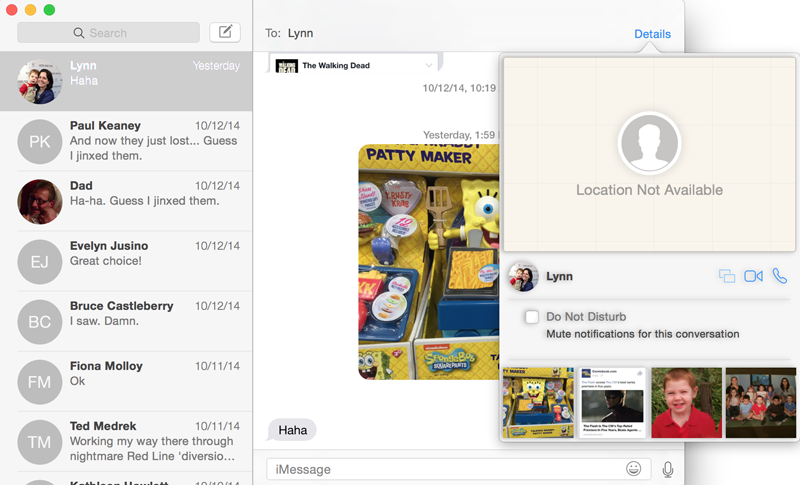Open the red-shirt boy photo thumbnail

click(686, 402)
